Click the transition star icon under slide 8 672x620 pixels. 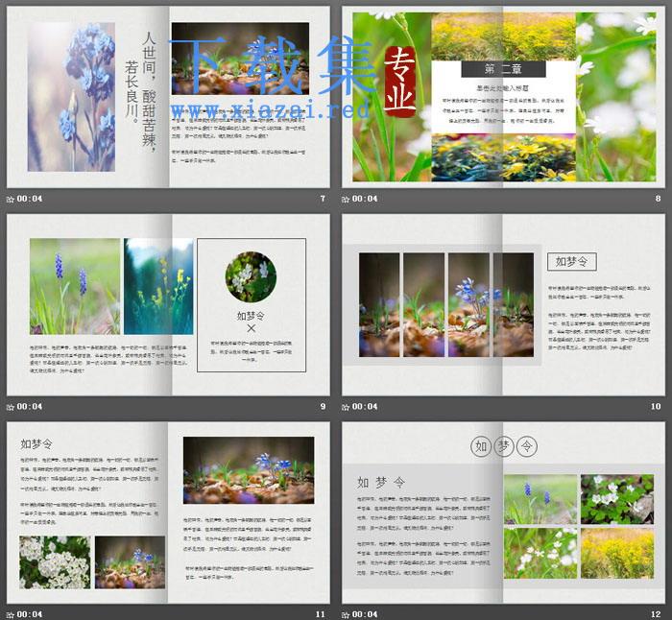[x=346, y=200]
